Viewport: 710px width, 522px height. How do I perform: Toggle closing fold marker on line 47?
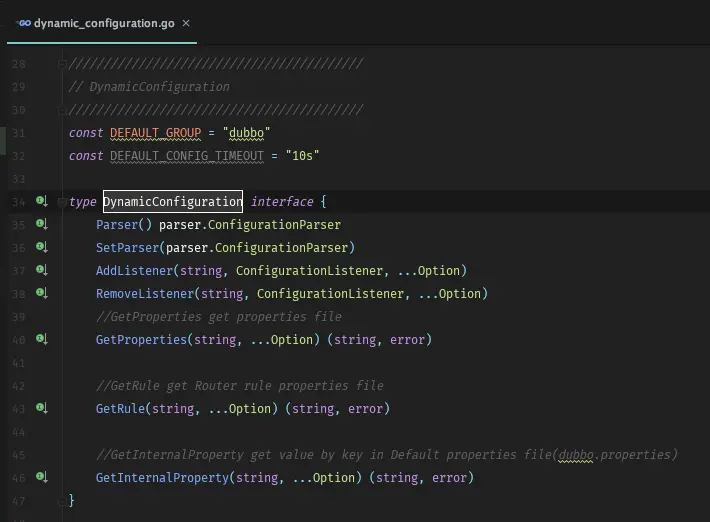[62, 501]
